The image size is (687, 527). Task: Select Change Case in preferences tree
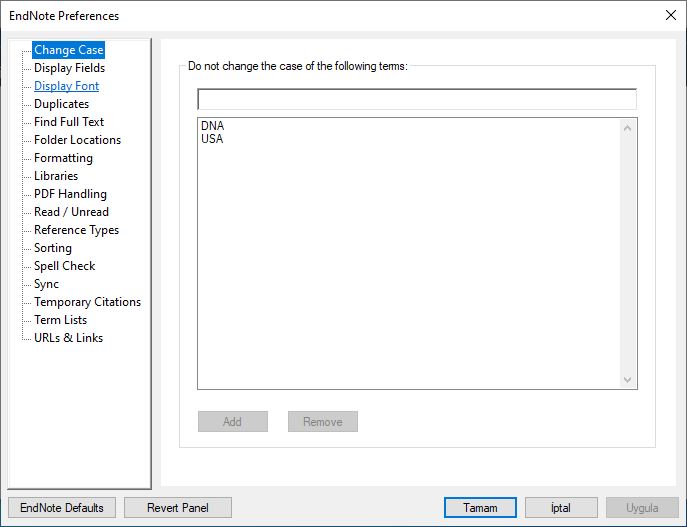tap(68, 50)
